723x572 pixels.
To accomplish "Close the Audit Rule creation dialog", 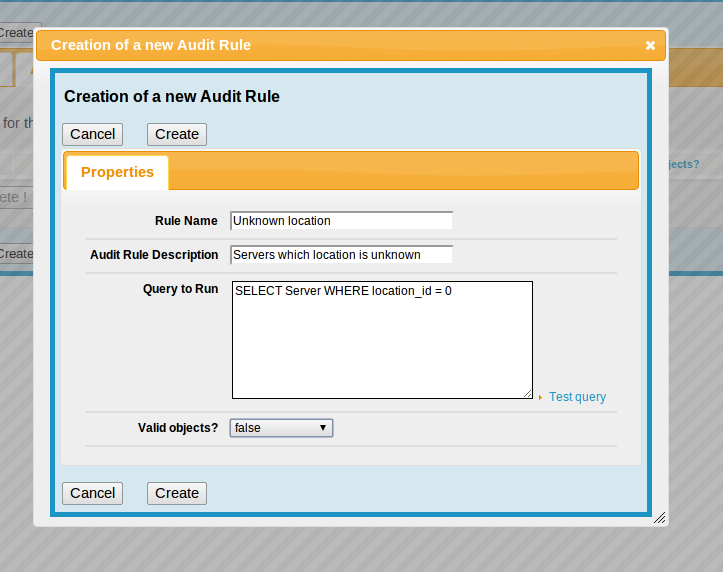I will pos(650,46).
